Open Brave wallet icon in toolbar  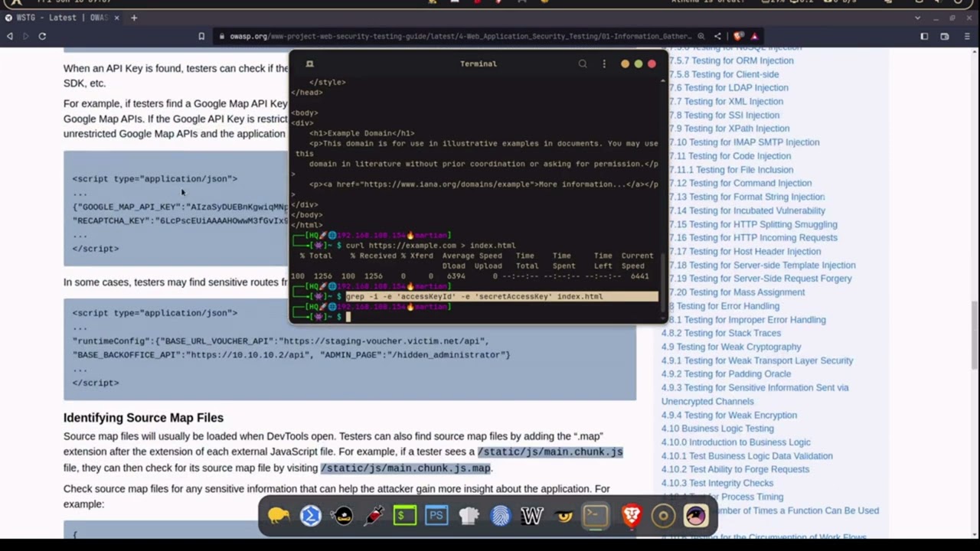(x=945, y=36)
